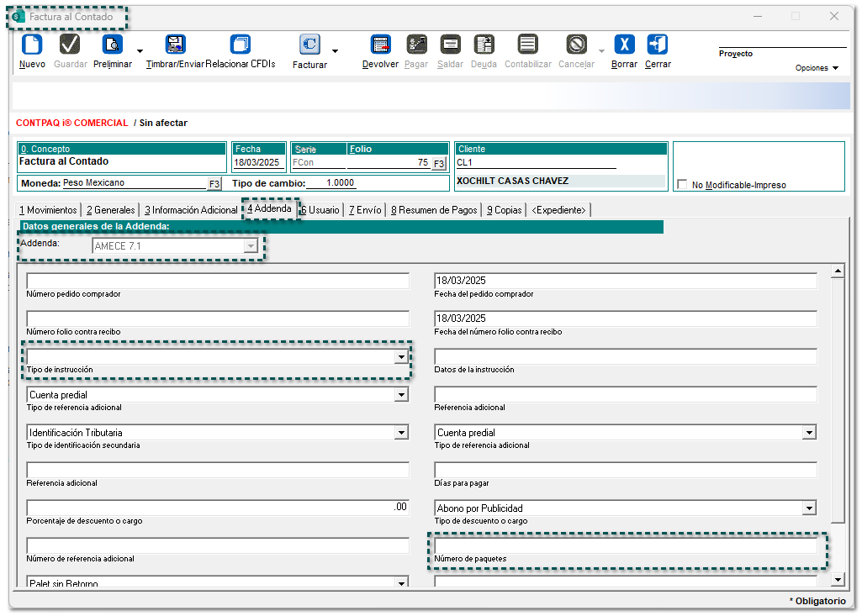Switch to the 1 Movimientos tab
862x616 pixels.
[48, 210]
